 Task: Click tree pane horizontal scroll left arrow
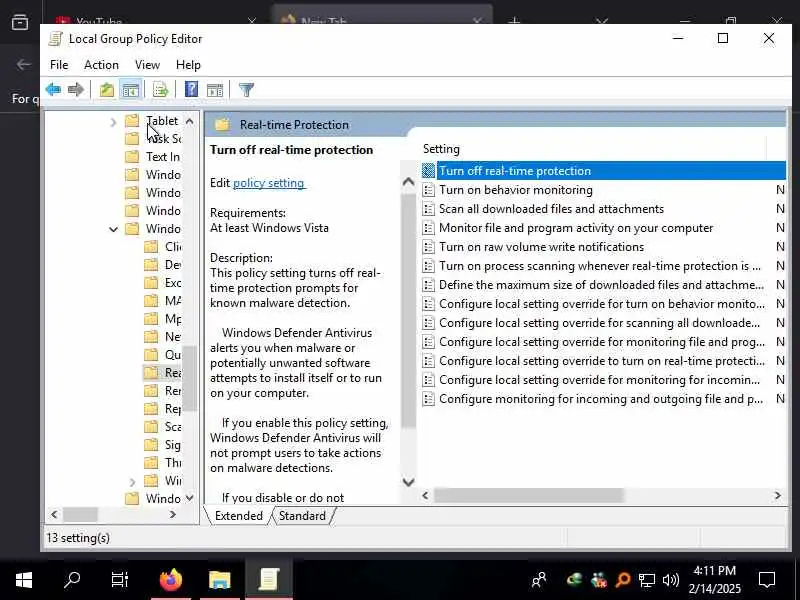click(x=54, y=515)
